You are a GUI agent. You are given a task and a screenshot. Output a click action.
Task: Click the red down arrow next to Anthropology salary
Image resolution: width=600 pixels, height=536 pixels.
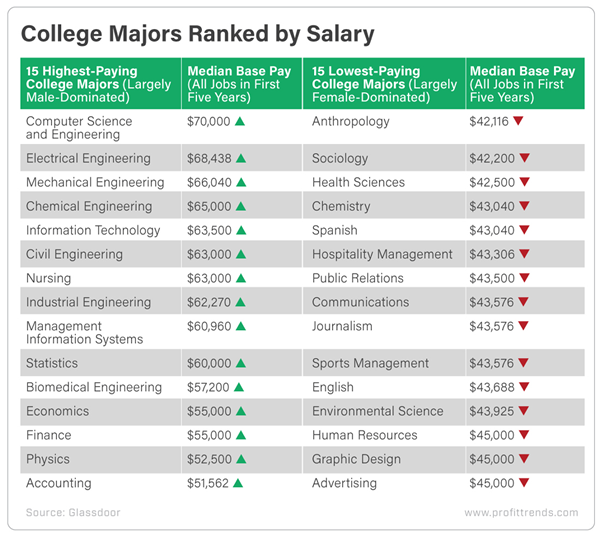(x=518, y=121)
